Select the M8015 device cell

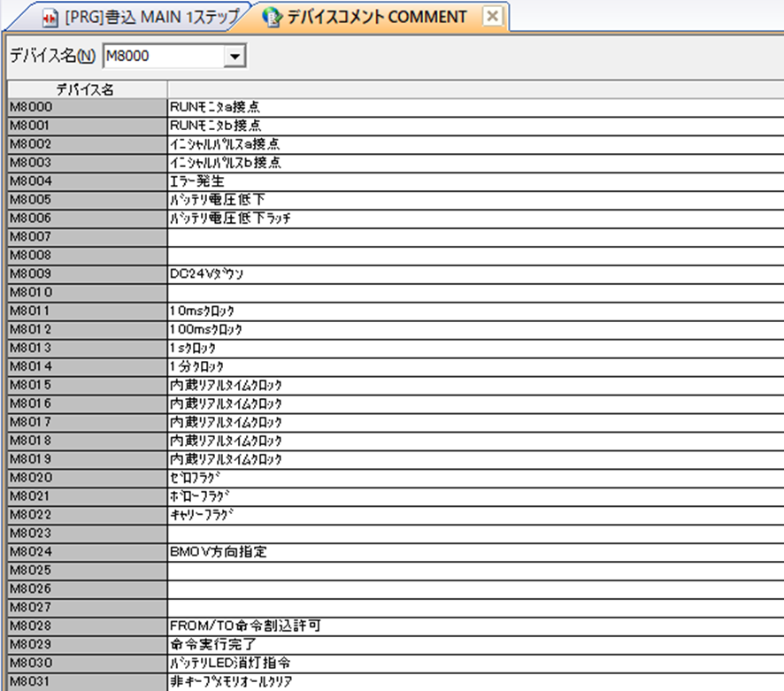pyautogui.click(x=88, y=385)
